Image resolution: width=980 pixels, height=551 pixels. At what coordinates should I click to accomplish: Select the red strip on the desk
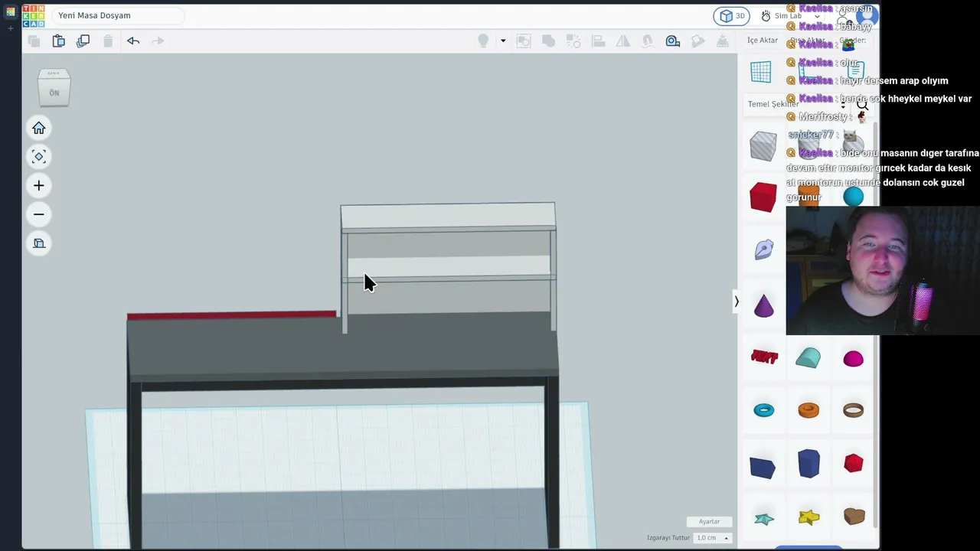click(x=231, y=315)
